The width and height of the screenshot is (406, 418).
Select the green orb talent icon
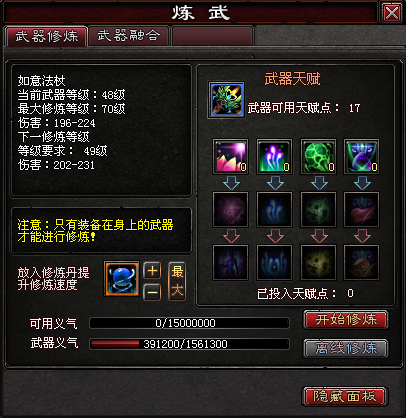318,157
